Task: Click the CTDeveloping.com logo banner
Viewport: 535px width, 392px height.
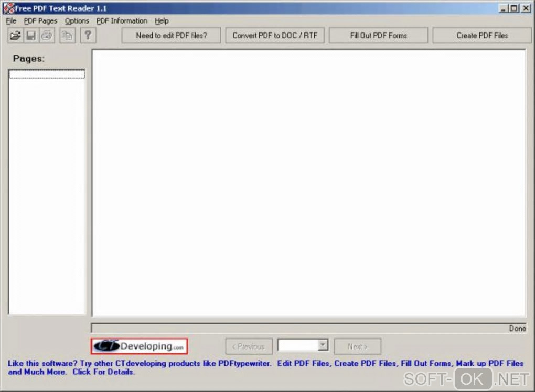Action: click(139, 346)
